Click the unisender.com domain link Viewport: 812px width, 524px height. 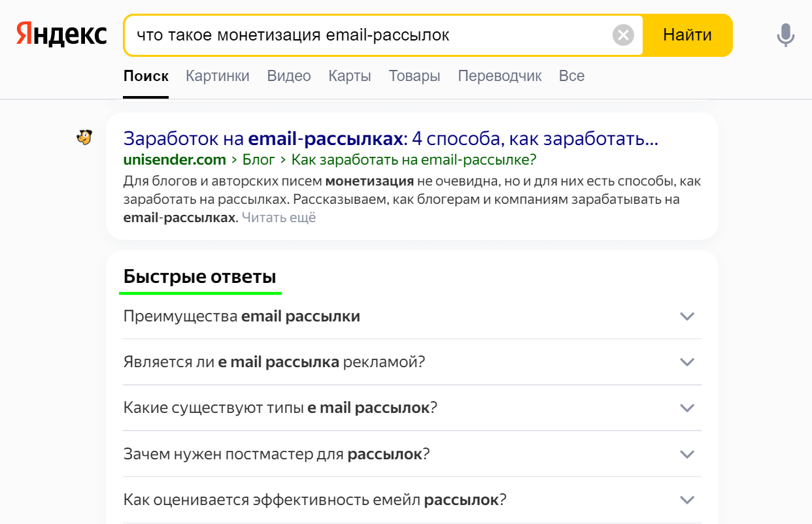175,159
